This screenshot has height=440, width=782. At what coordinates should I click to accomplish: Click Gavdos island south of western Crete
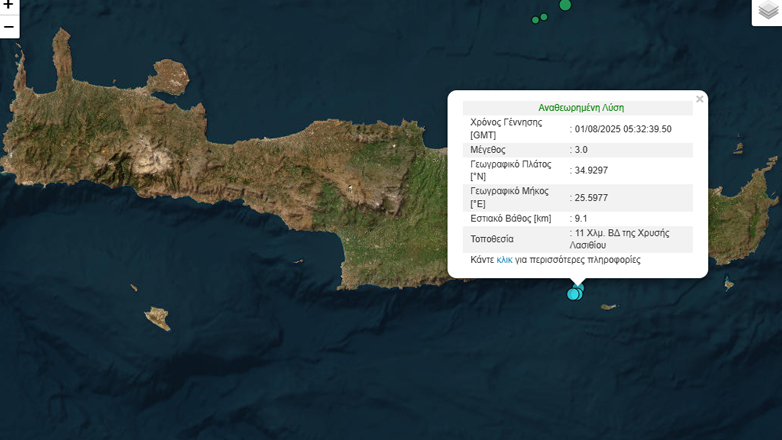(157, 319)
